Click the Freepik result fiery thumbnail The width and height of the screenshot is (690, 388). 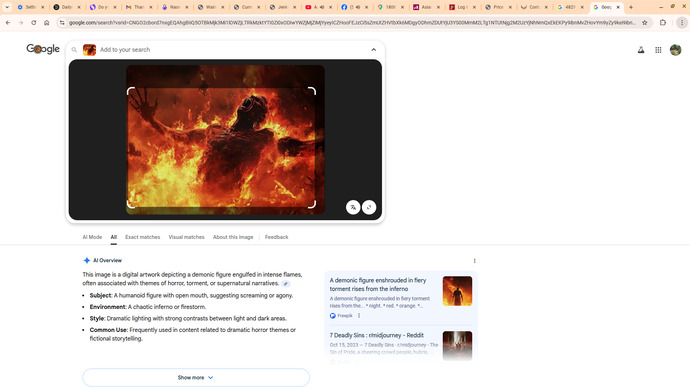(x=457, y=291)
